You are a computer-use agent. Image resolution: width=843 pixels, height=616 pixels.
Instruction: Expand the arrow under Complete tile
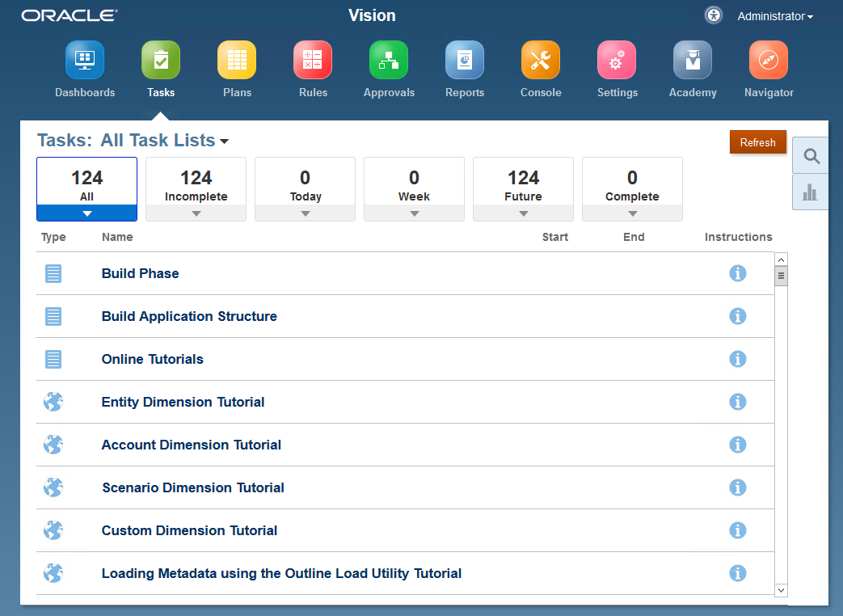[x=632, y=213]
